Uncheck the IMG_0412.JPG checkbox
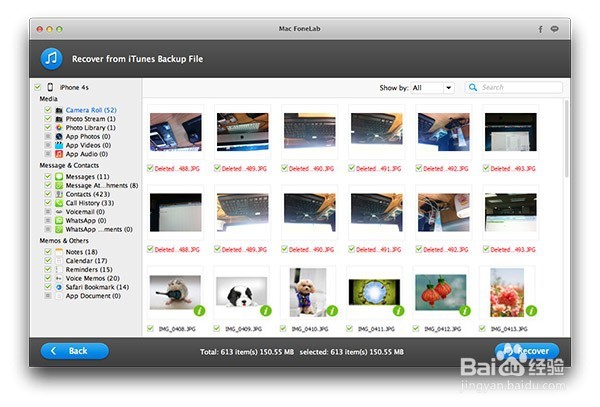Viewport: 600px width, 407px height. tap(416, 329)
